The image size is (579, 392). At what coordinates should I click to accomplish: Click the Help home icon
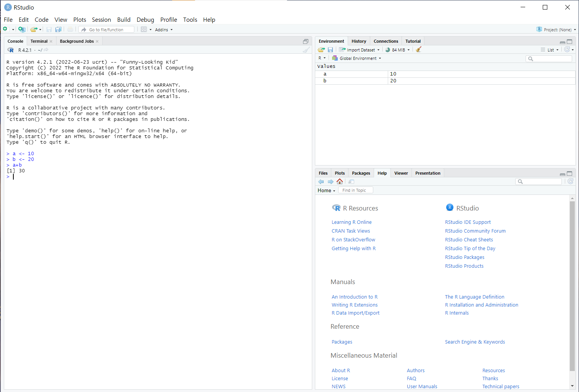340,182
